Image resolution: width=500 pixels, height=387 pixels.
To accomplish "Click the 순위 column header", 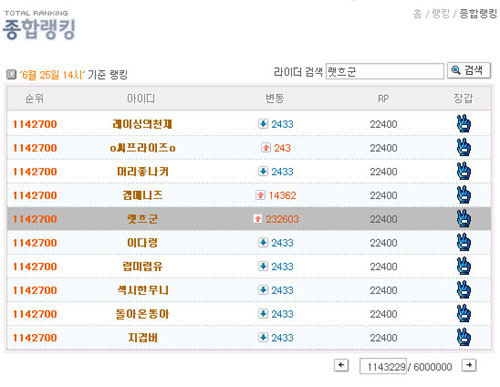I will (34, 98).
